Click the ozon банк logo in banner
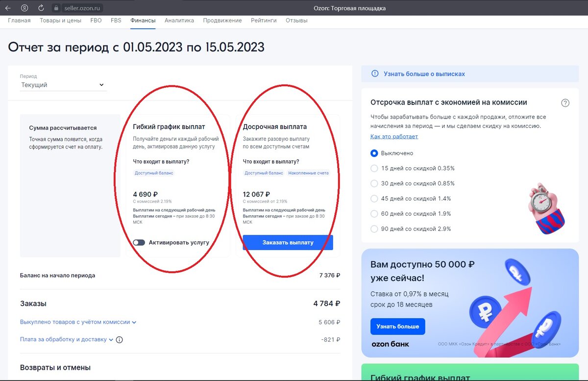Viewport: 588px width, 381px height. pos(390,344)
